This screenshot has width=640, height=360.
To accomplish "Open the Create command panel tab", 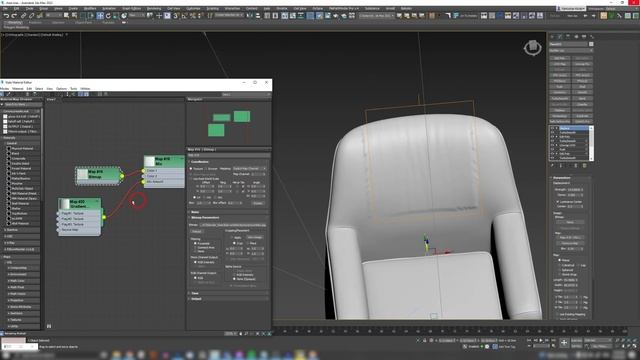I will point(552,37).
